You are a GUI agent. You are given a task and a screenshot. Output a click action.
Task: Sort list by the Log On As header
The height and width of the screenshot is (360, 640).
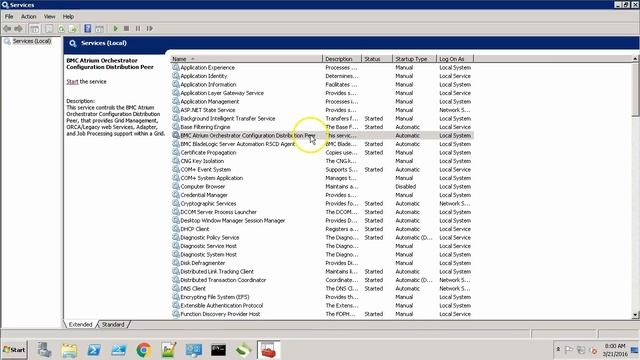point(455,59)
